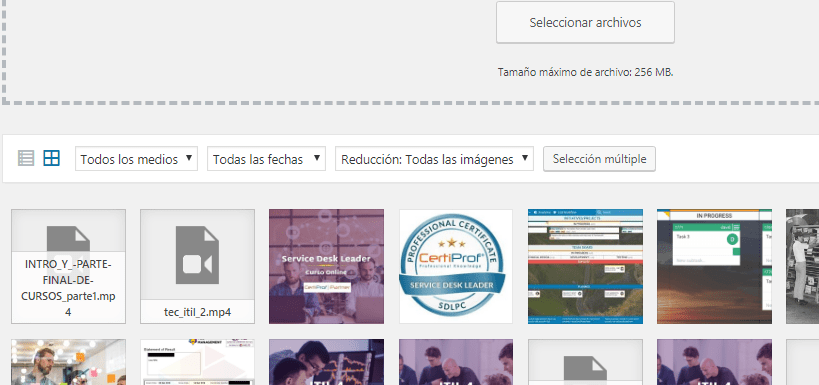Open INTRO_Y_-PARTE-FINAL-DE-CURSOS_parte1.mp4 file
This screenshot has height=385, width=819.
68,266
